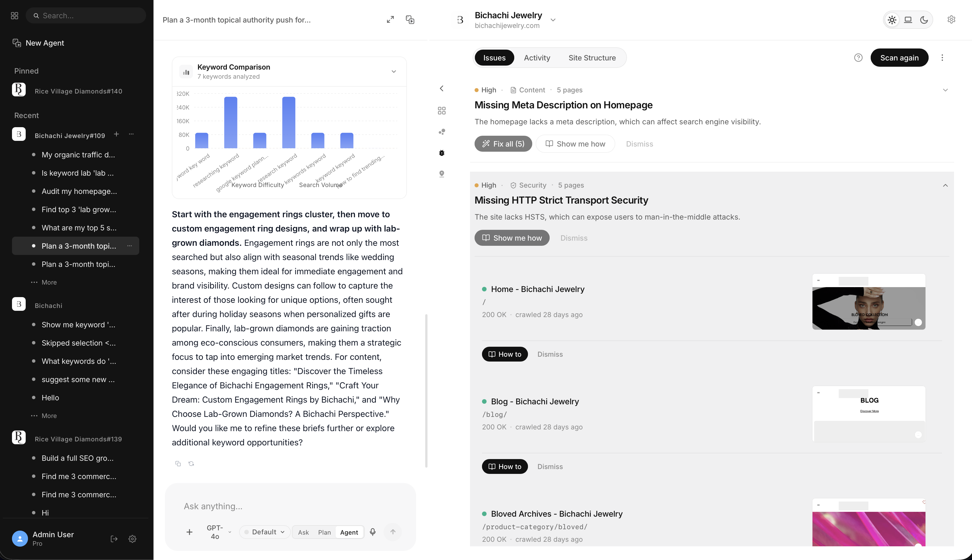Expand Missing Meta Description issue
Image resolution: width=972 pixels, height=560 pixels.
[945, 90]
